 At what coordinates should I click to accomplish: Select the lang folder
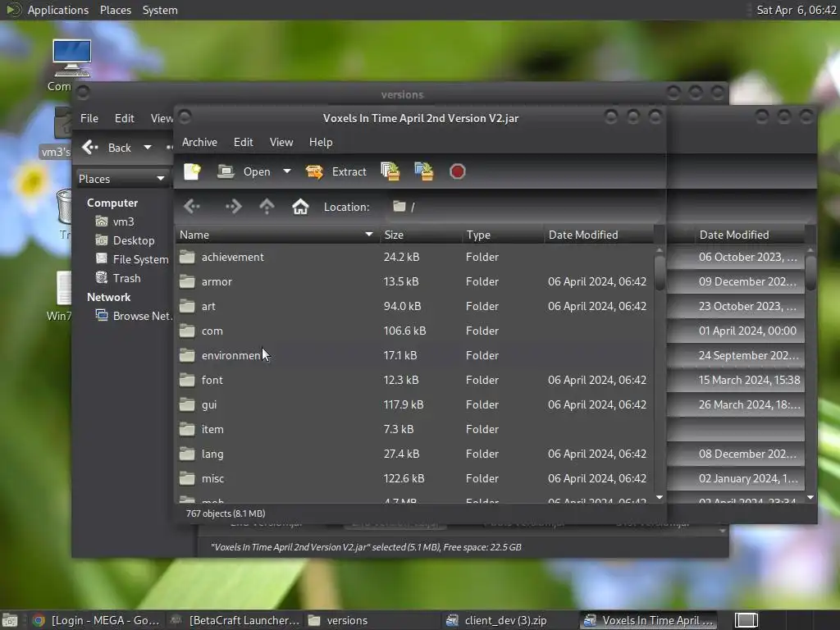(413, 454)
